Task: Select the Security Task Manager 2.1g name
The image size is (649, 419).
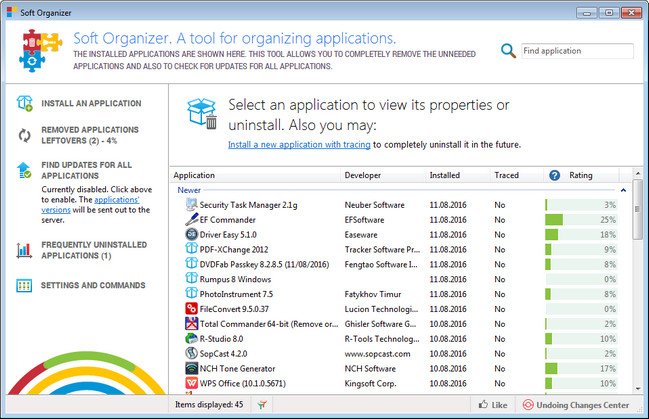Action: point(248,205)
